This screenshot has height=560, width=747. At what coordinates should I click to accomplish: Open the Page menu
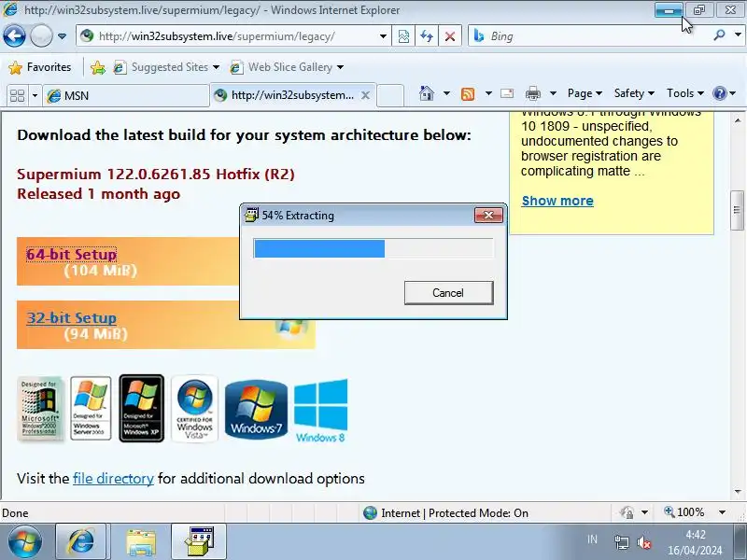tap(585, 93)
